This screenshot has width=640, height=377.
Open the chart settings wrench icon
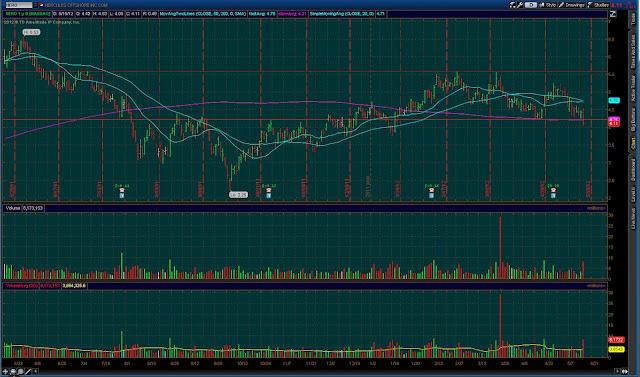pyautogui.click(x=520, y=5)
